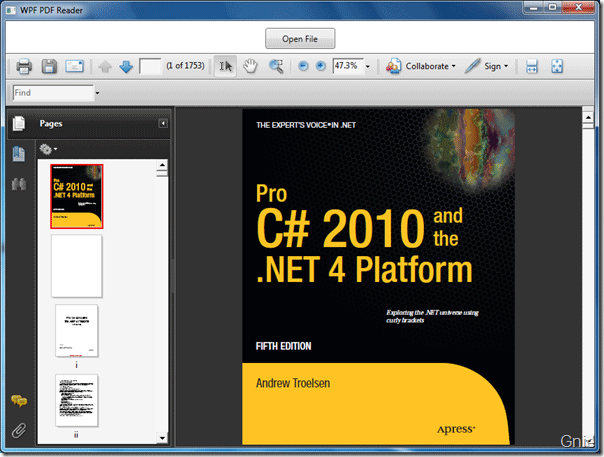Select the page ii thumbnail
This screenshot has height=457, width=604.
(x=76, y=402)
